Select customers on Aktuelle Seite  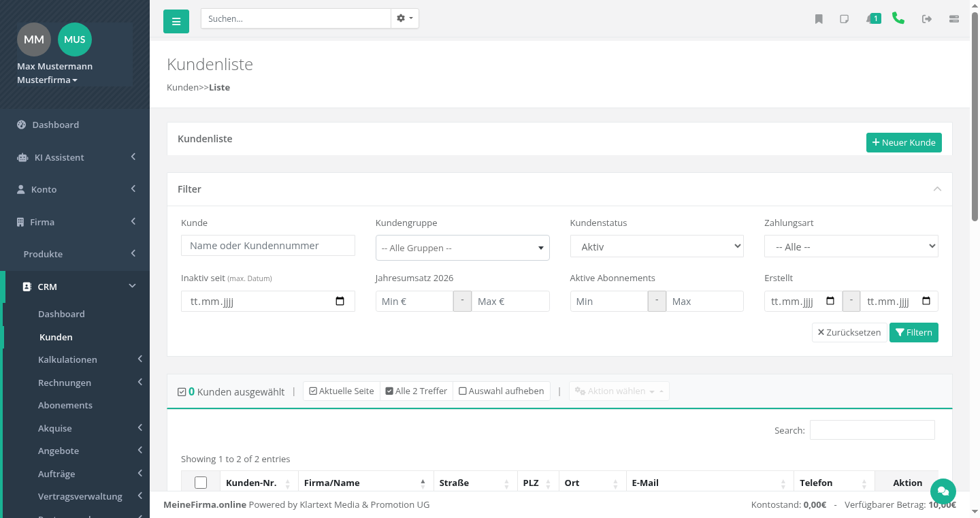point(342,391)
